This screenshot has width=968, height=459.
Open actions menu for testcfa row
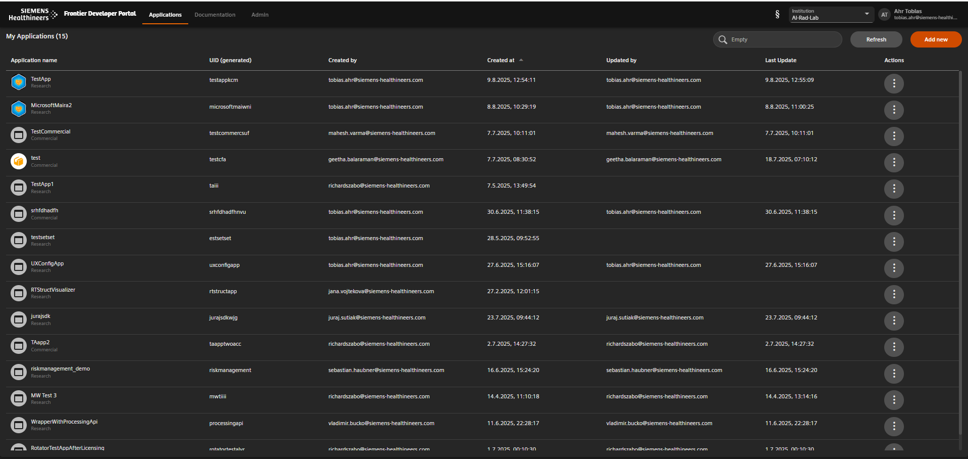pyautogui.click(x=893, y=162)
